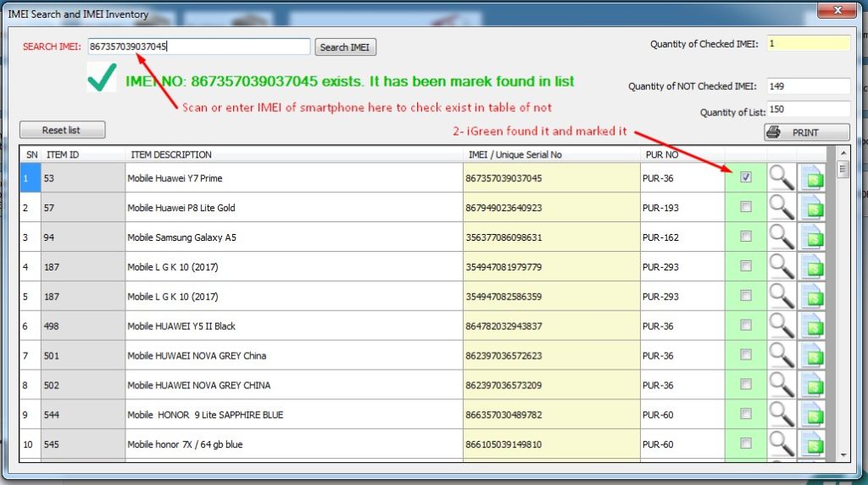The image size is (868, 485).
Task: Select the ITEM DESCRIPTION column header
Action: tap(294, 154)
